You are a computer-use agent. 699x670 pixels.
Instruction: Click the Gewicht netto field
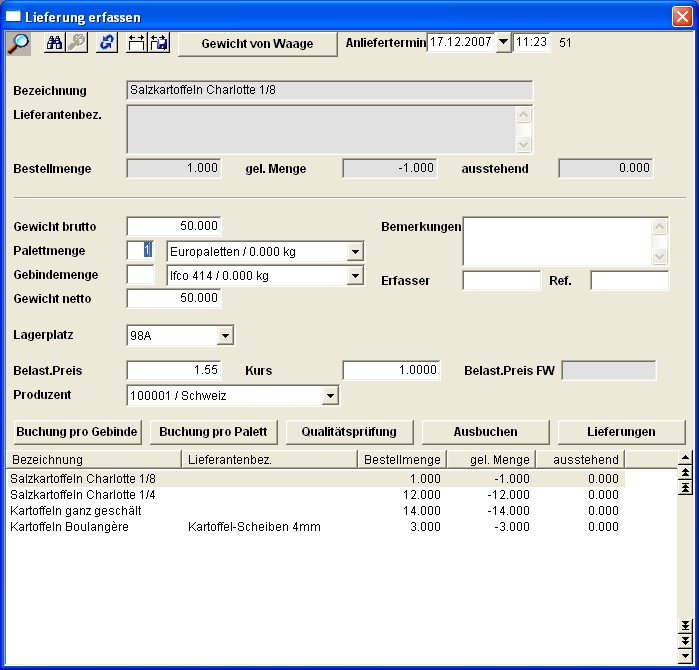tap(174, 298)
